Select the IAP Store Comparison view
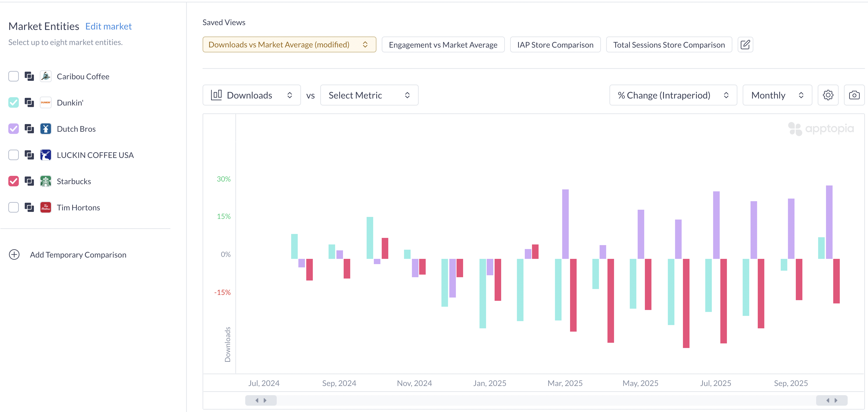The height and width of the screenshot is (412, 868). tap(555, 45)
